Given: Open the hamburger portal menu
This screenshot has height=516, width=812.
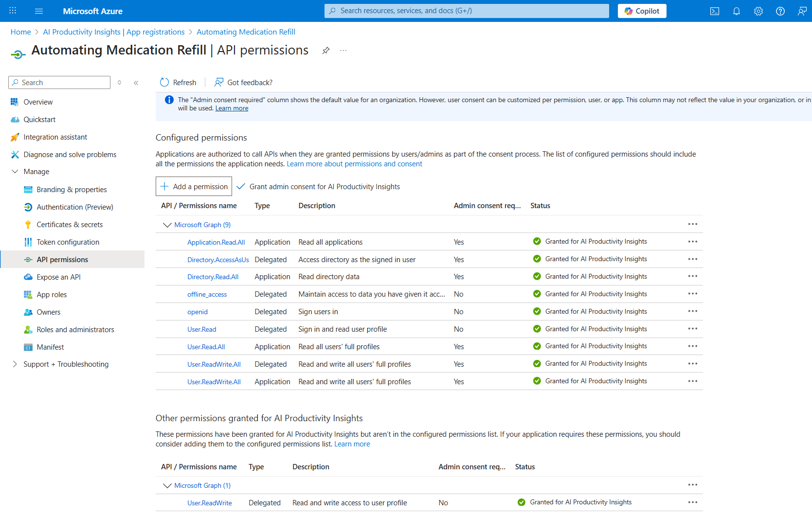Looking at the screenshot, I should pos(39,11).
